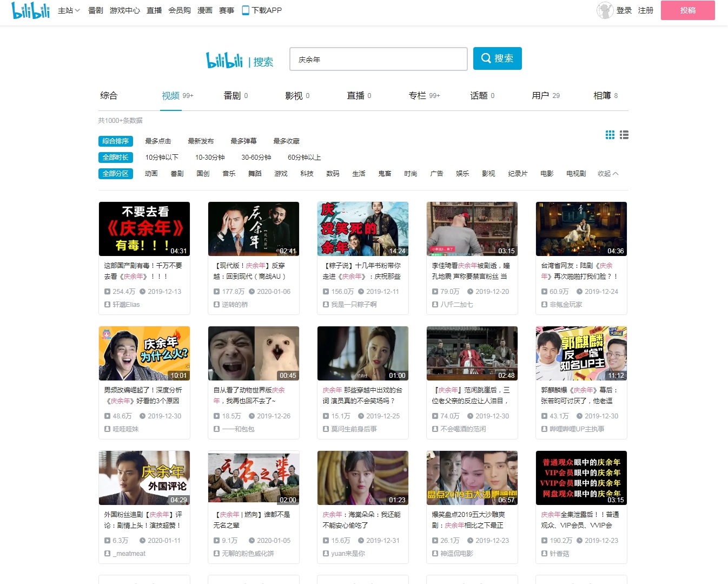728x584 pixels.
Task: Filter category to 电视剧
Action: pyautogui.click(x=576, y=174)
